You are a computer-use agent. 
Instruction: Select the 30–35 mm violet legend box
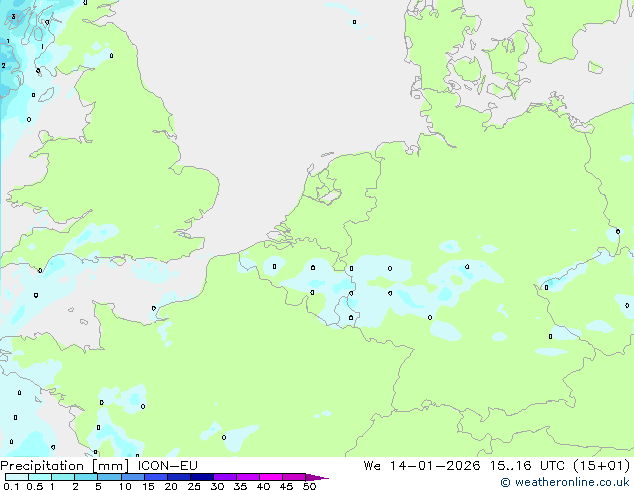tap(225, 477)
